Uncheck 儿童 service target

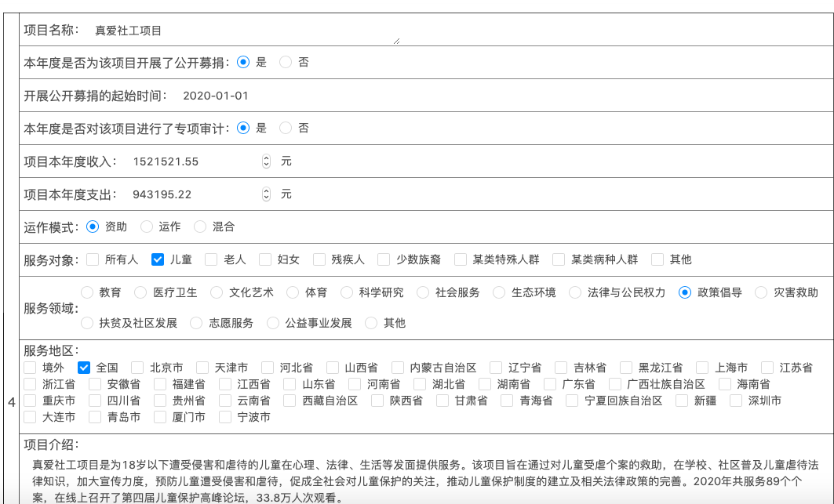(x=158, y=259)
